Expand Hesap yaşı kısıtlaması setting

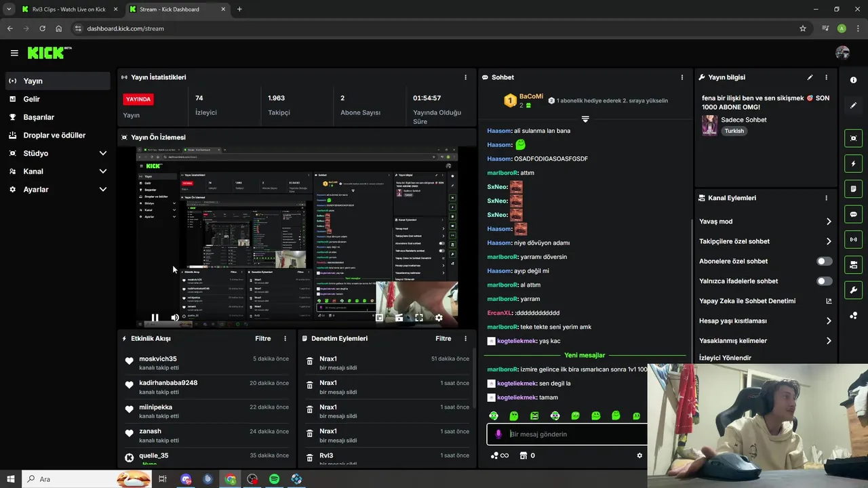click(766, 321)
